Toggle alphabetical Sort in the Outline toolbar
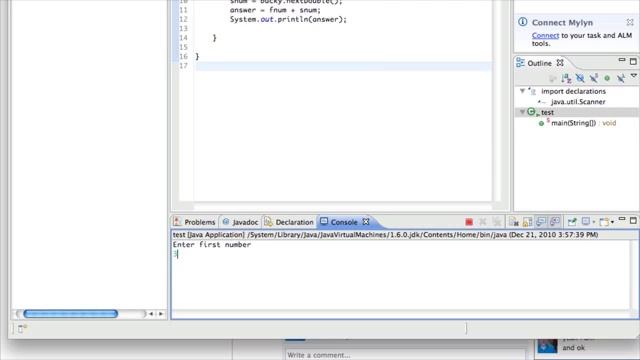 click(x=566, y=78)
